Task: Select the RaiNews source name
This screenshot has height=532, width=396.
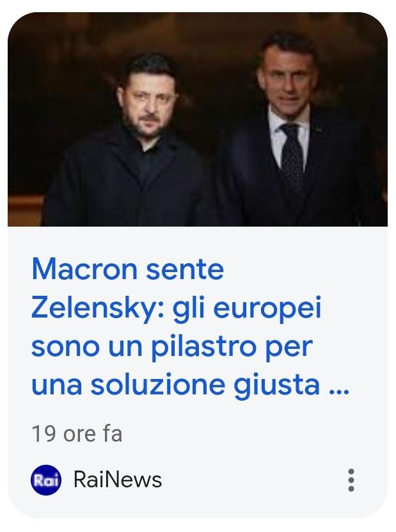Action: pyautogui.click(x=118, y=480)
